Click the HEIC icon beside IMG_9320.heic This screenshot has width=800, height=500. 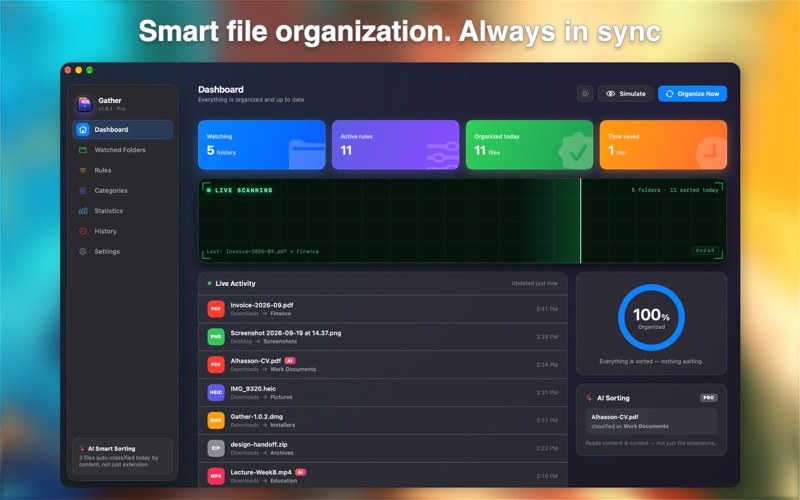pyautogui.click(x=216, y=392)
